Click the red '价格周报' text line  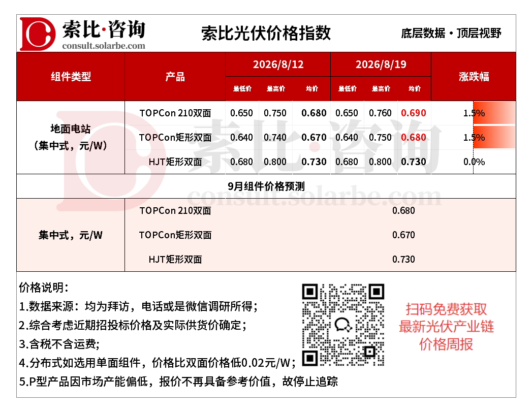446,344
